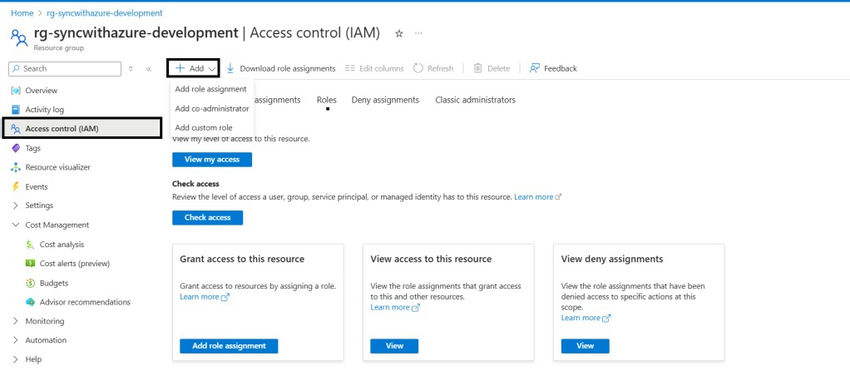Click the Check access blue button
The width and height of the screenshot is (850, 376).
(208, 217)
